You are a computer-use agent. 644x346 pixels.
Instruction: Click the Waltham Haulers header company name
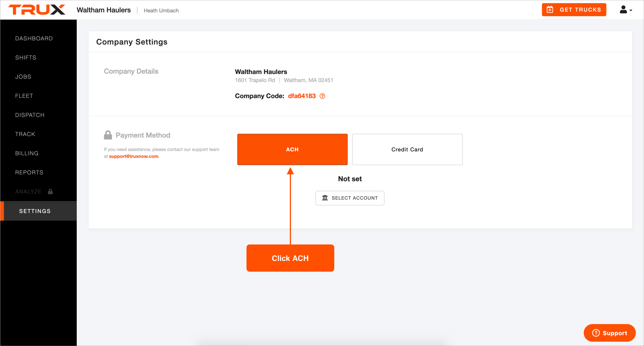[103, 10]
